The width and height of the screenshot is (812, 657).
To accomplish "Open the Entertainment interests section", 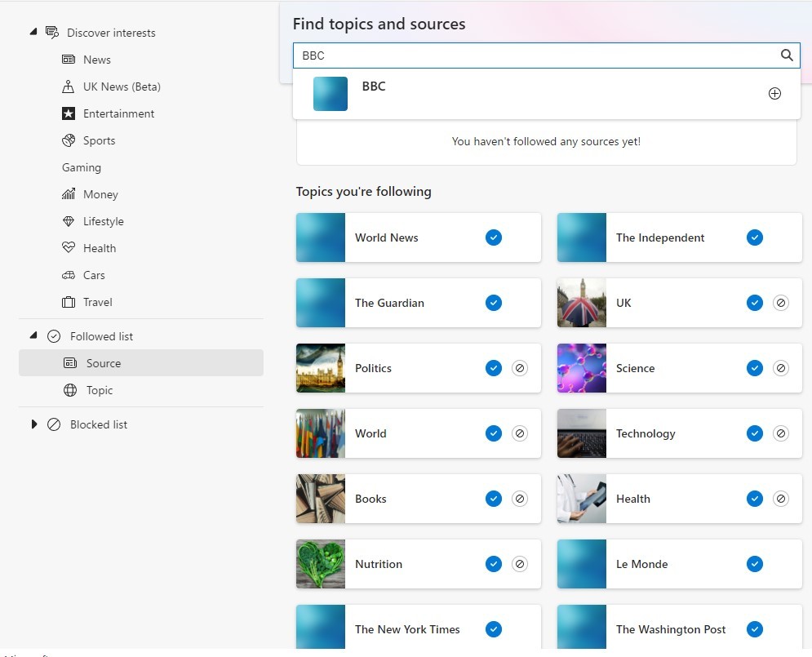I will click(x=118, y=113).
